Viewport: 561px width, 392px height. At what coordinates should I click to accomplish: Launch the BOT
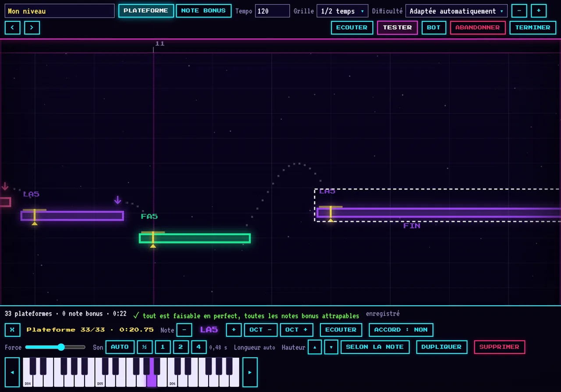point(434,28)
